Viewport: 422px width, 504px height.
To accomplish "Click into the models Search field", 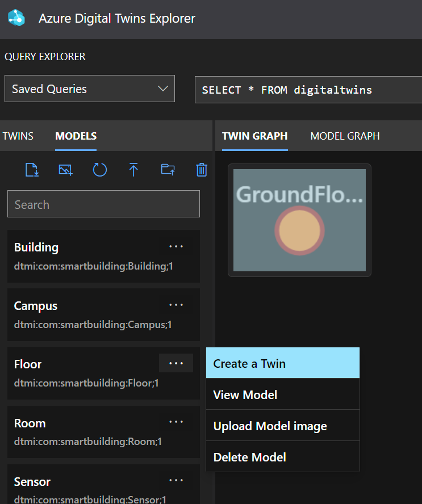I will [x=103, y=204].
